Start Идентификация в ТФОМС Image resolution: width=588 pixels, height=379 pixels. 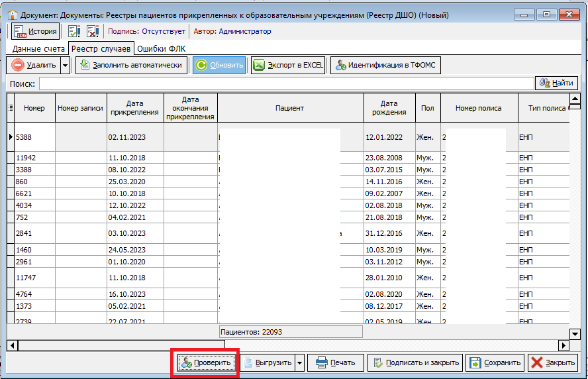[x=385, y=66]
